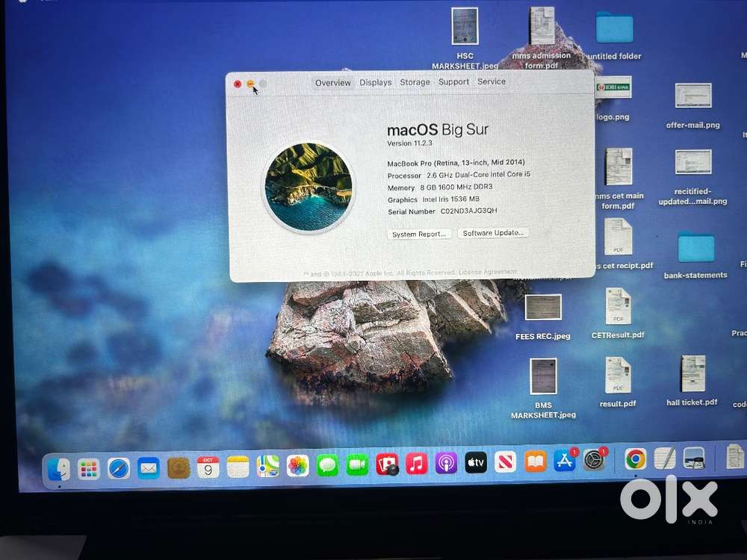Image resolution: width=747 pixels, height=560 pixels.
Task: Open the Apple TV app in the Dock
Action: [476, 463]
